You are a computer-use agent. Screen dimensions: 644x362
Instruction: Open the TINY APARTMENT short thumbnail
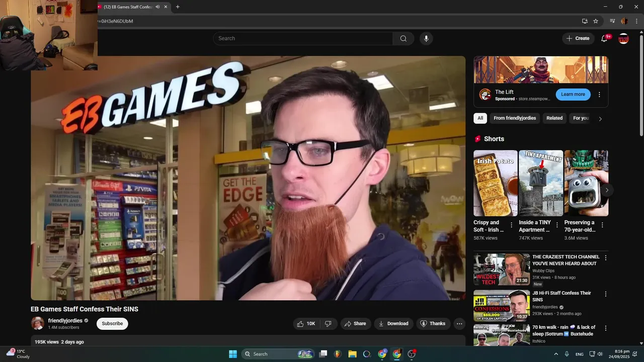(x=541, y=183)
